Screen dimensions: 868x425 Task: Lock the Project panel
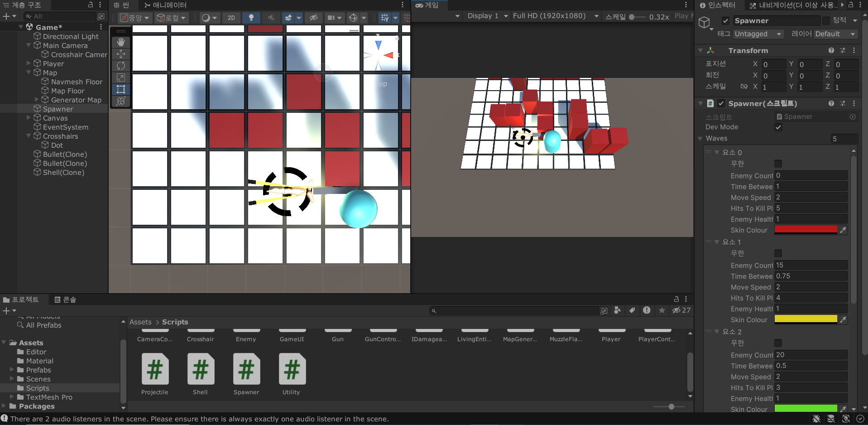[x=676, y=299]
